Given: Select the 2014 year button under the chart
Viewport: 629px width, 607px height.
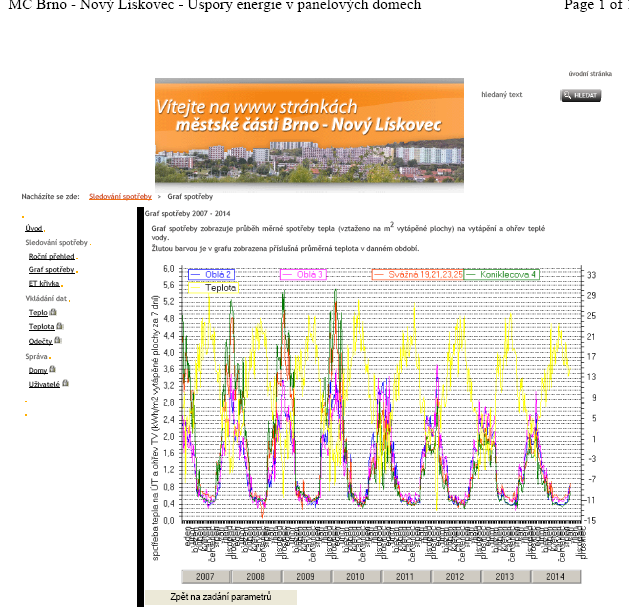Looking at the screenshot, I should tap(556, 577).
